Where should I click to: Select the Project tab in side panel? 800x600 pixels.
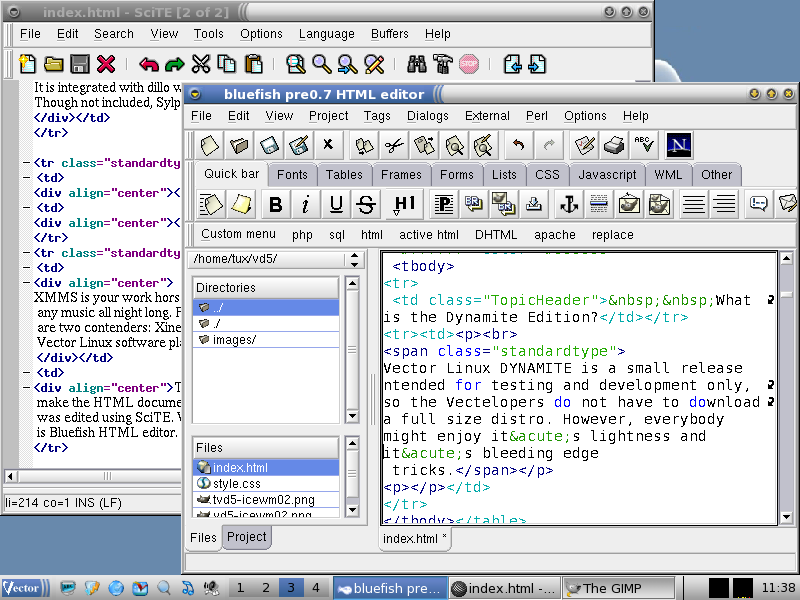pyautogui.click(x=246, y=537)
